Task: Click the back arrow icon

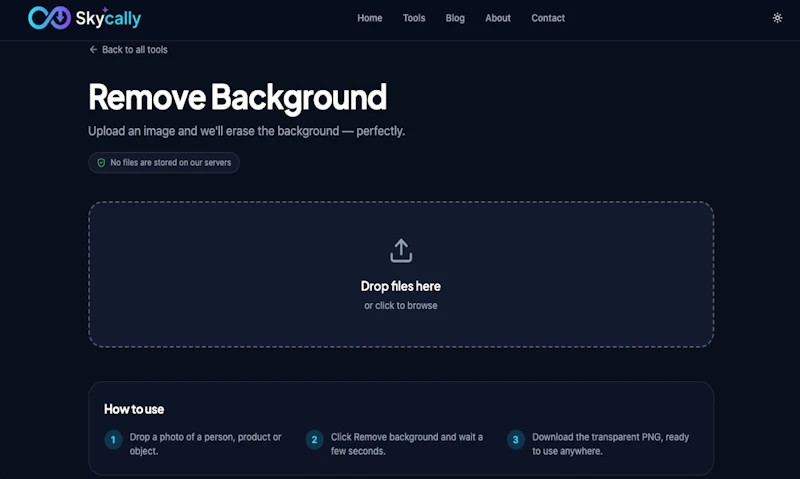Action: pyautogui.click(x=93, y=49)
